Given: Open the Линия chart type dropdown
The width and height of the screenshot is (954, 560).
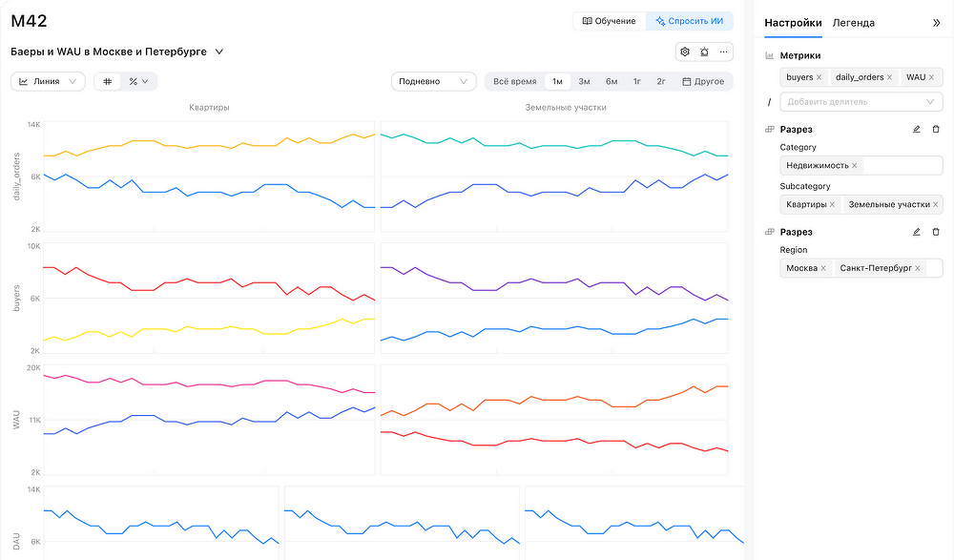Looking at the screenshot, I should 48,82.
